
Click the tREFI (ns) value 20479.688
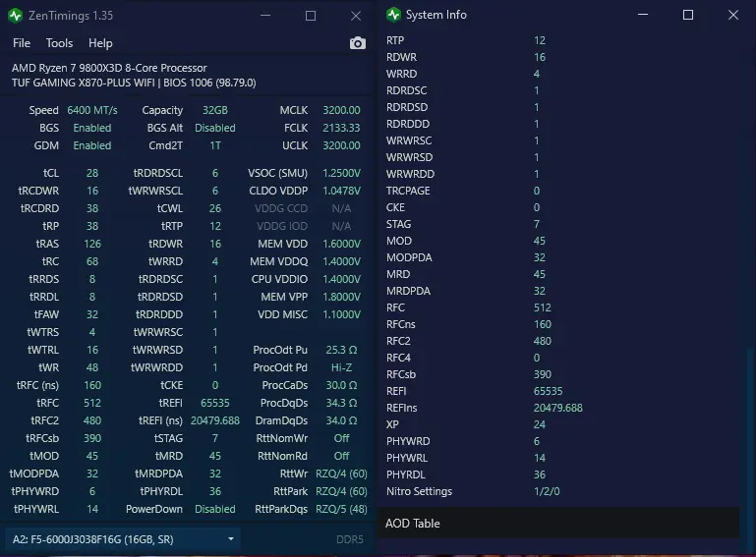[215, 420]
